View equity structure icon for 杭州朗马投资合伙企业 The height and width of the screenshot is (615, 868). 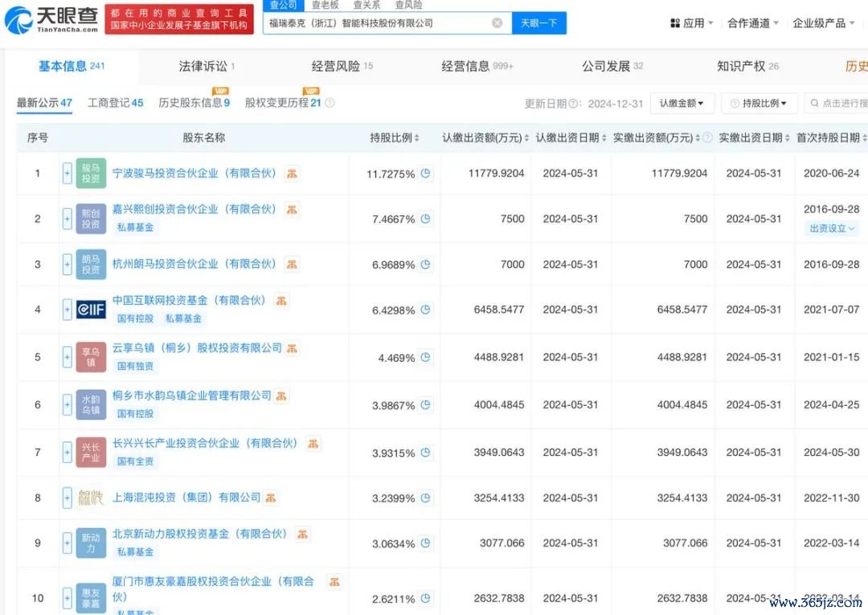coord(292,264)
